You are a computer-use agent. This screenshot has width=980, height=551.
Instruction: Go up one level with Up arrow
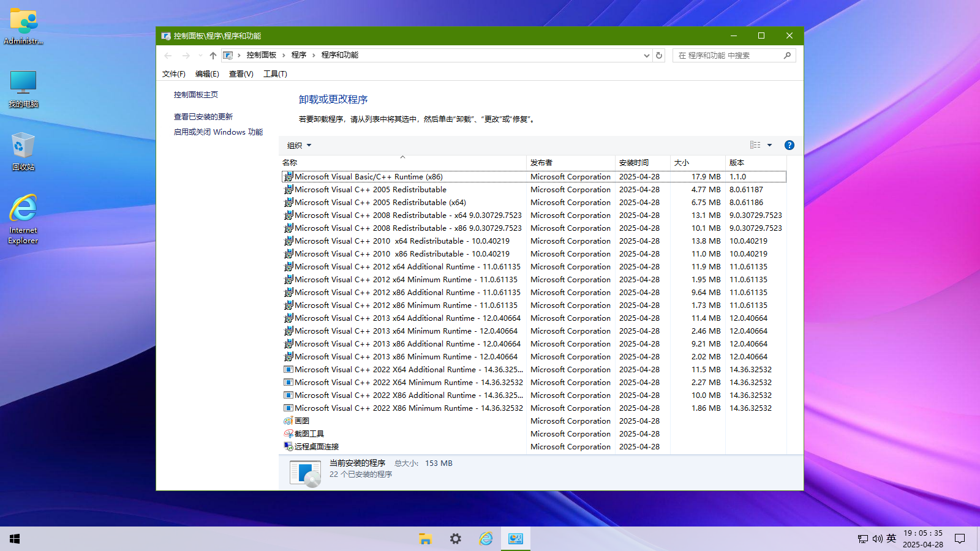[213, 56]
